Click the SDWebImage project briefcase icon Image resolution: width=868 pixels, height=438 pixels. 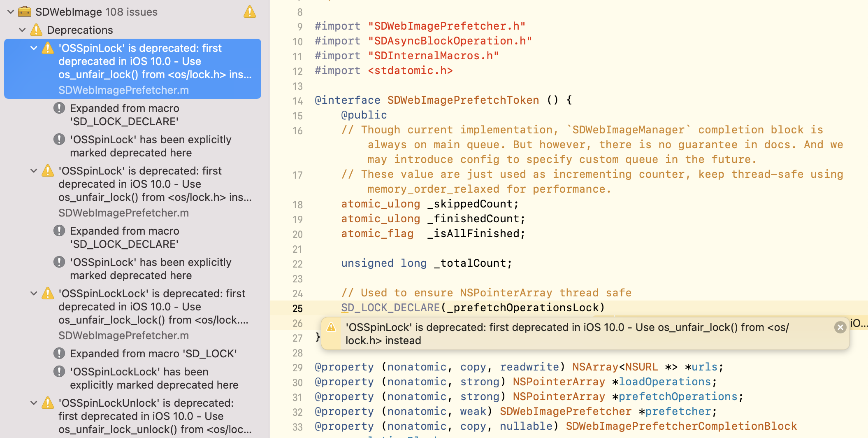[x=25, y=12]
